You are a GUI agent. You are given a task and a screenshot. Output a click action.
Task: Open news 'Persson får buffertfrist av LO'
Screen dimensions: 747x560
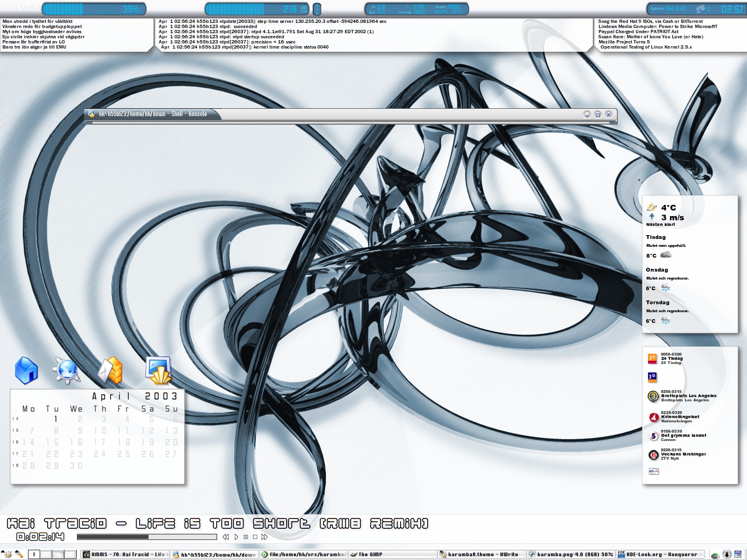point(34,42)
